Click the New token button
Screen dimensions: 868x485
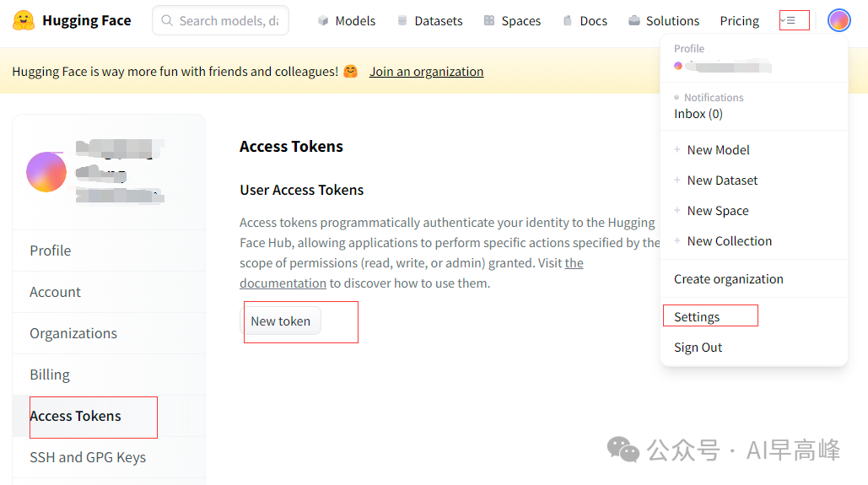point(281,321)
